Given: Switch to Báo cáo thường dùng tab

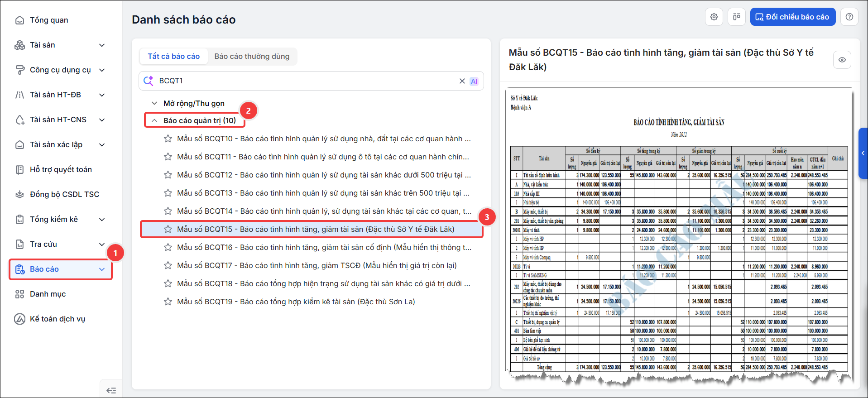Looking at the screenshot, I should tap(252, 56).
